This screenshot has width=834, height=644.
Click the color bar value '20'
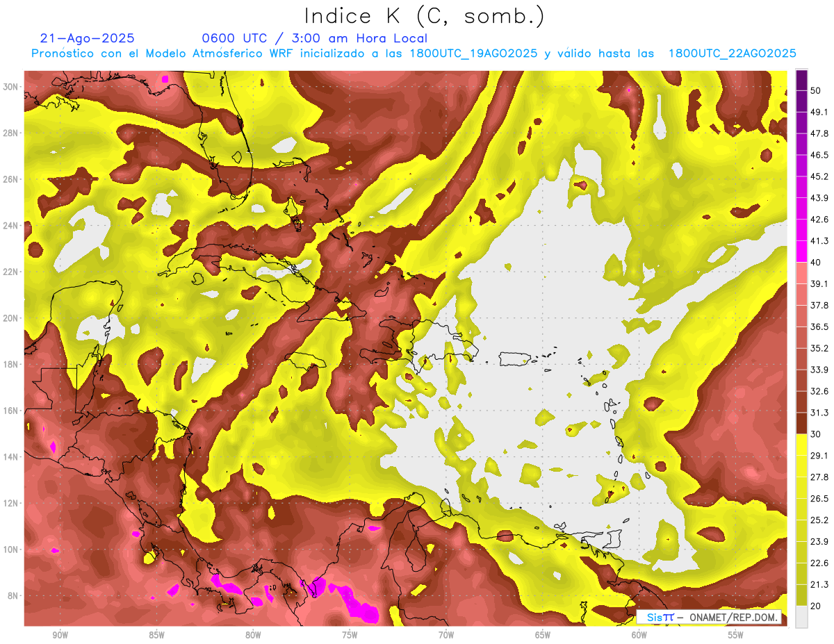pyautogui.click(x=816, y=606)
